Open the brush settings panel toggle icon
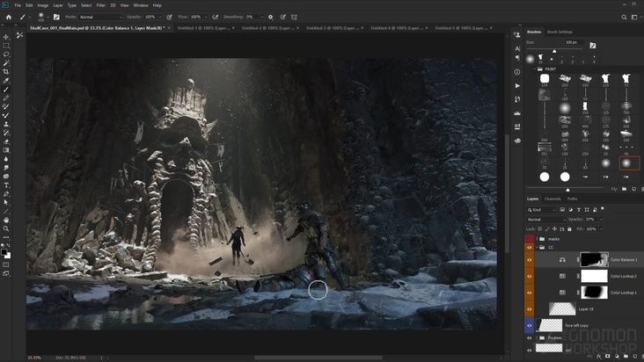 [56, 18]
